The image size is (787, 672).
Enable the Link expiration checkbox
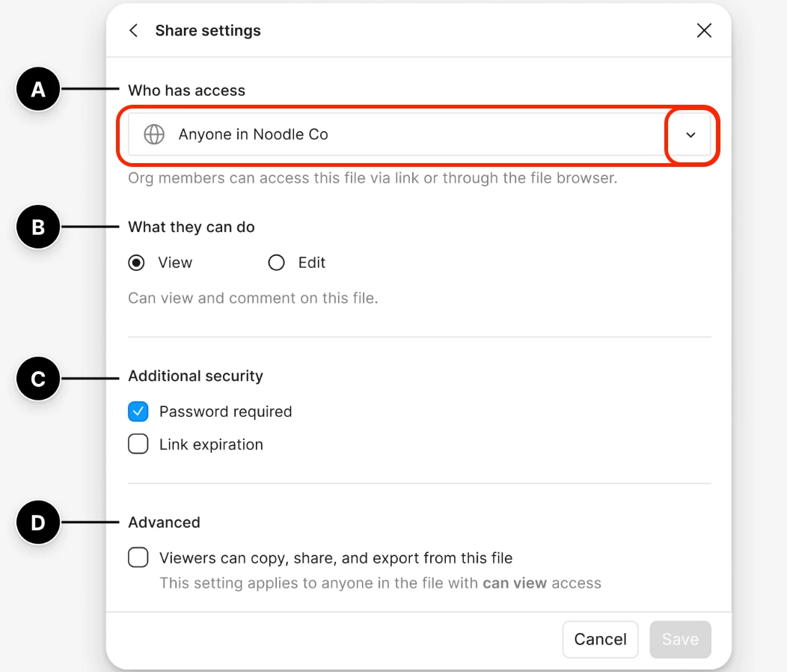[138, 444]
